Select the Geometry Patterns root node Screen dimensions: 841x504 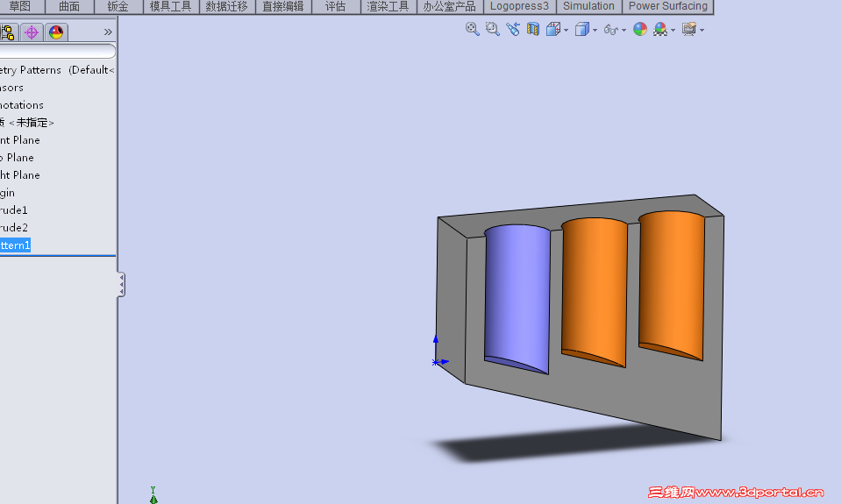tap(57, 70)
